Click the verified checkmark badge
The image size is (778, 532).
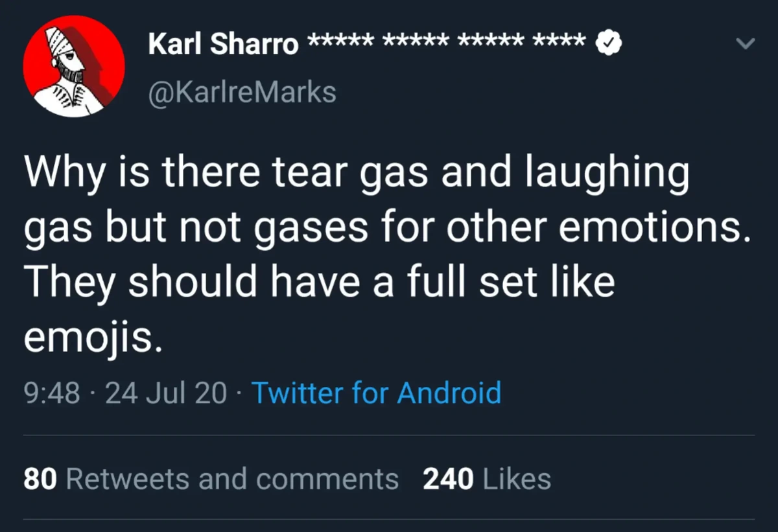coord(609,43)
